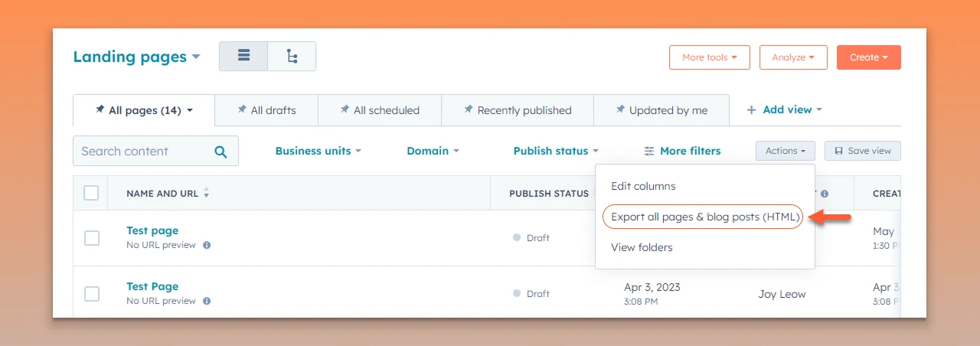Click the Apr 3, 2023 3:08 PM date cell
Viewport: 980px width, 346px height.
click(x=652, y=294)
